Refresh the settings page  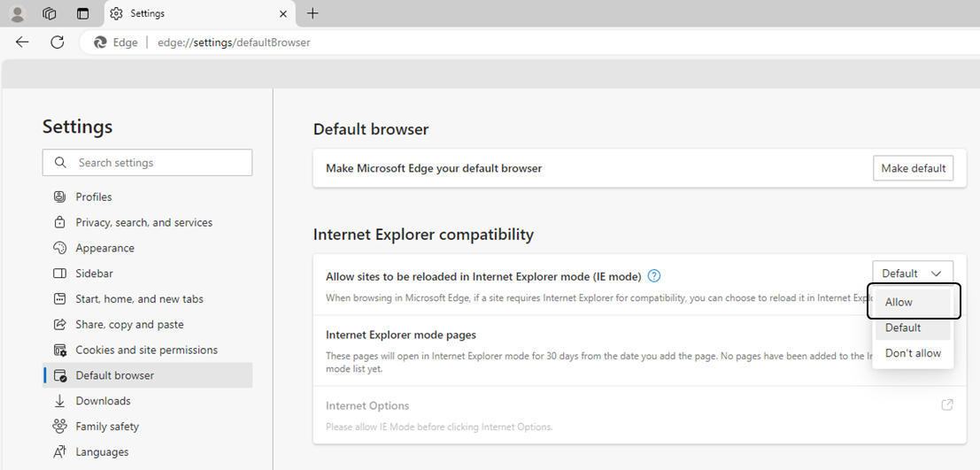(58, 42)
